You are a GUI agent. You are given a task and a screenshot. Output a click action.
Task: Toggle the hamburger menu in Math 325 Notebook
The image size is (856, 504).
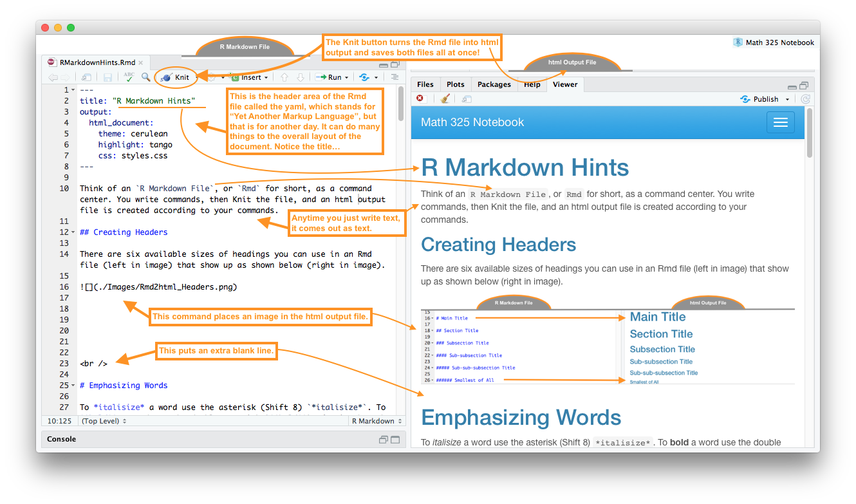click(780, 122)
